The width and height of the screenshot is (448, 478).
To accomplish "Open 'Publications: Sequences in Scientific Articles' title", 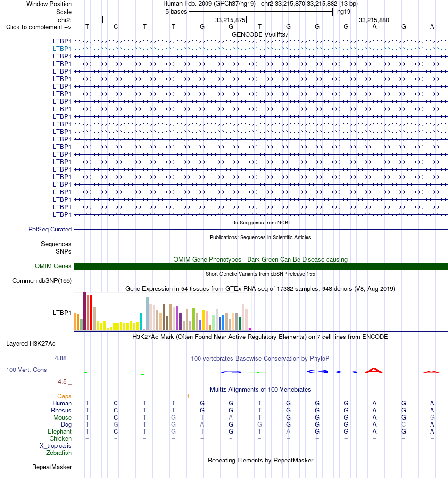I will click(260, 237).
